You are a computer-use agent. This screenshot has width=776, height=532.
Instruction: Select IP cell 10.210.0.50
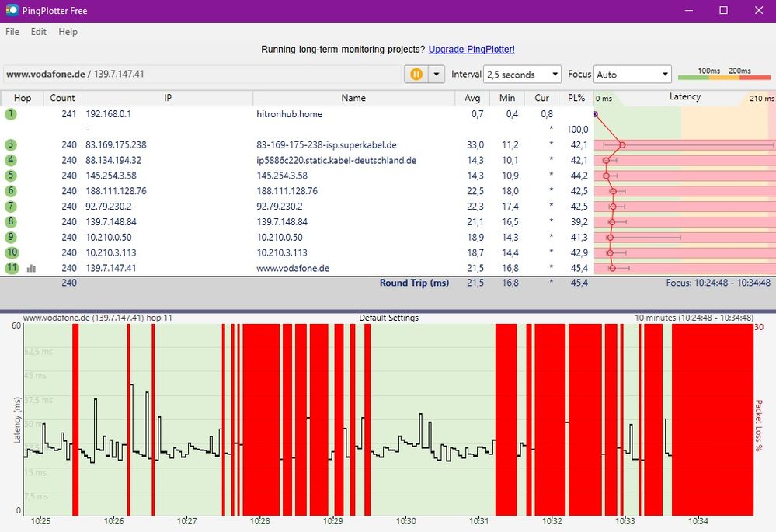tap(109, 237)
